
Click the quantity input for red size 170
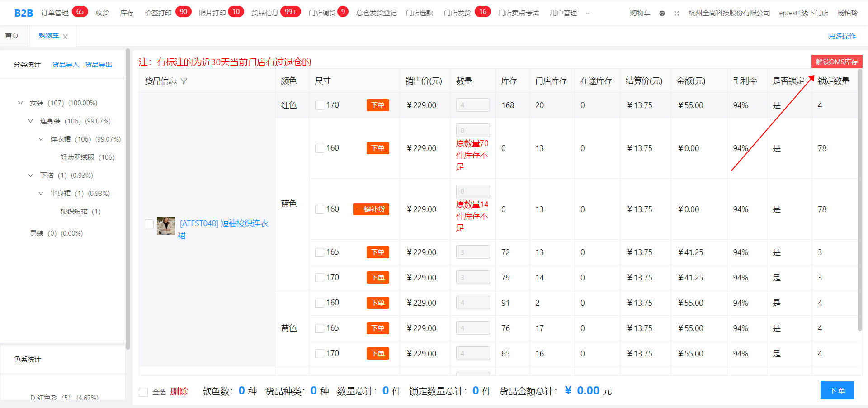pyautogui.click(x=472, y=105)
